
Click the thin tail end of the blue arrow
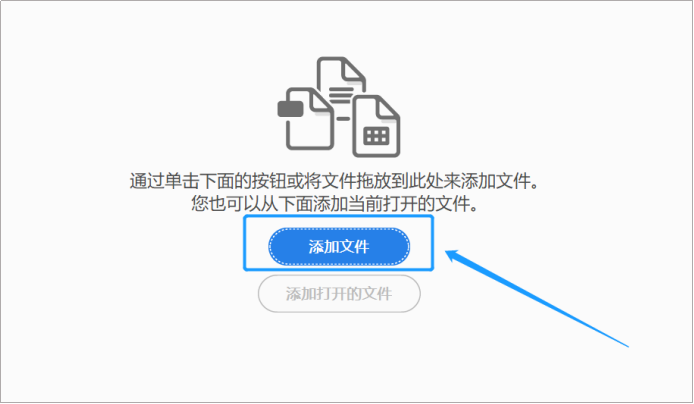622,343
